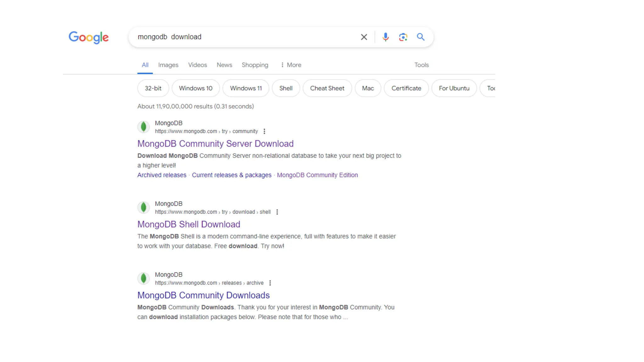Viewport: 644px width, 362px height.
Task: Open three-dot menu for Community Server result
Action: 264,131
